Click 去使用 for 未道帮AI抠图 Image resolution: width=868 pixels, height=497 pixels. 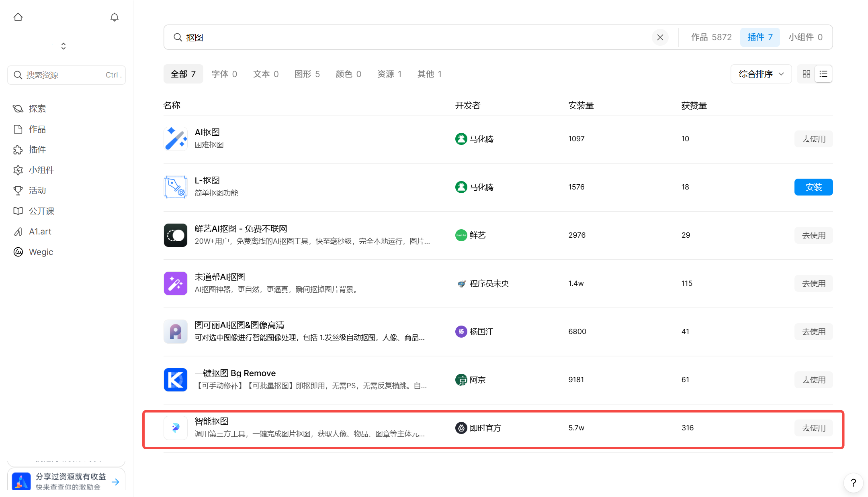[x=814, y=283]
